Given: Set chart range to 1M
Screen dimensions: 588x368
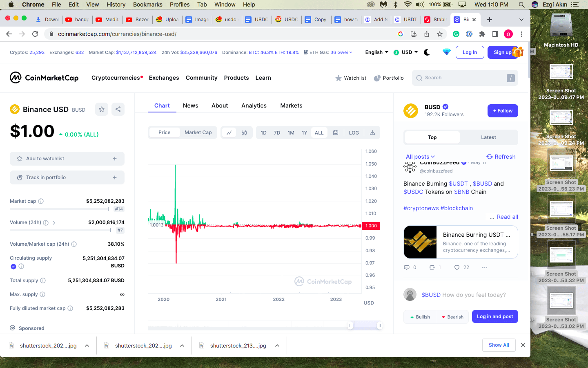Looking at the screenshot, I should [291, 133].
